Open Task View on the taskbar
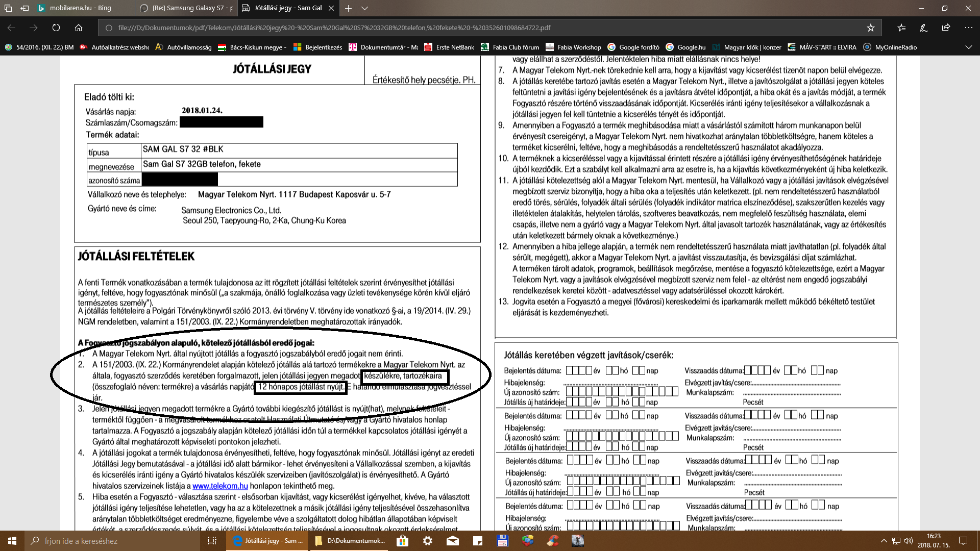 click(x=212, y=541)
